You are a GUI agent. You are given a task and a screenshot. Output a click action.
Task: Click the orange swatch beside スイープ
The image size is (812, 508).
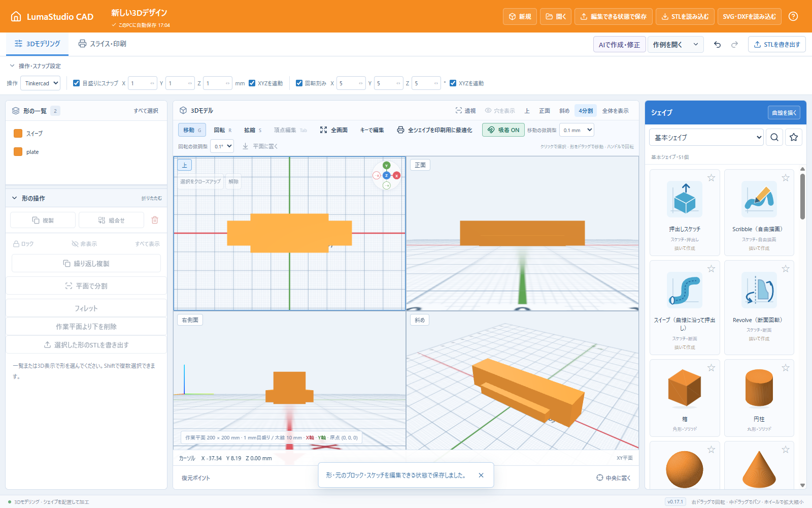18,134
